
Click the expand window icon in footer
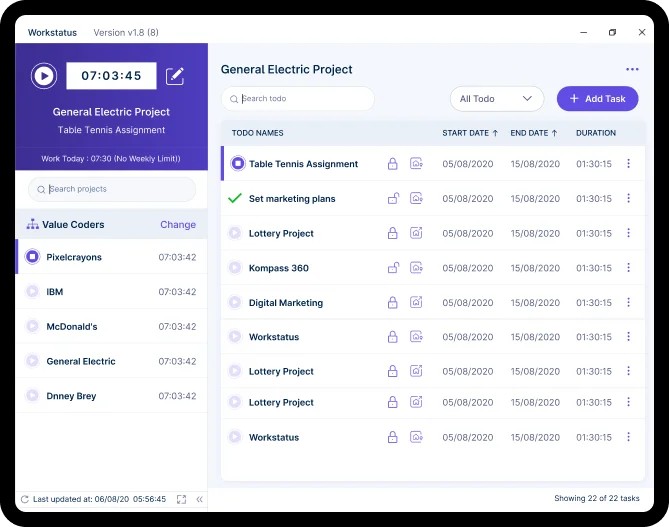point(181,499)
